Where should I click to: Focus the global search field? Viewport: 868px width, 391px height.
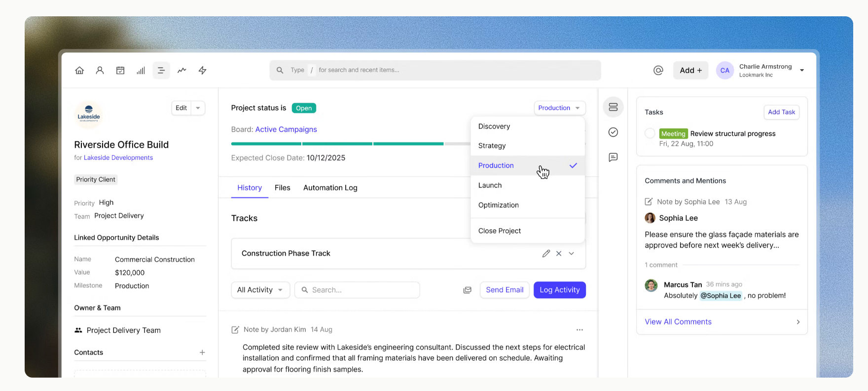tap(435, 70)
